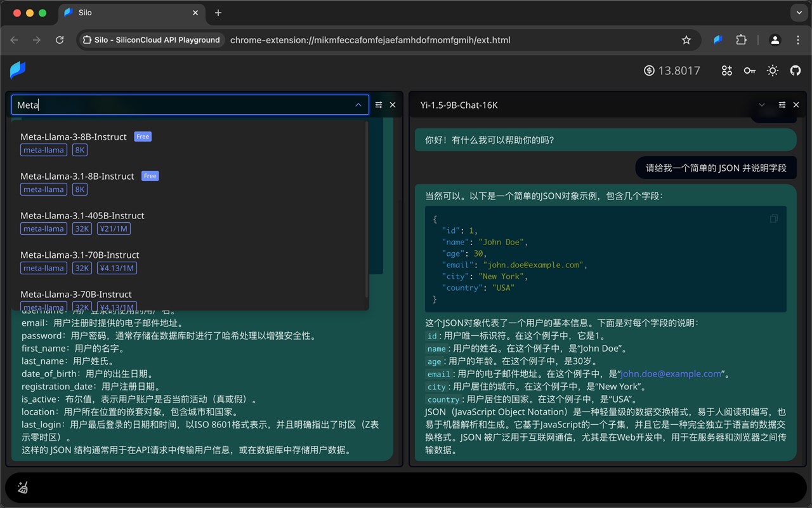812x508 pixels.
Task: Click the address bar URL
Action: point(370,40)
